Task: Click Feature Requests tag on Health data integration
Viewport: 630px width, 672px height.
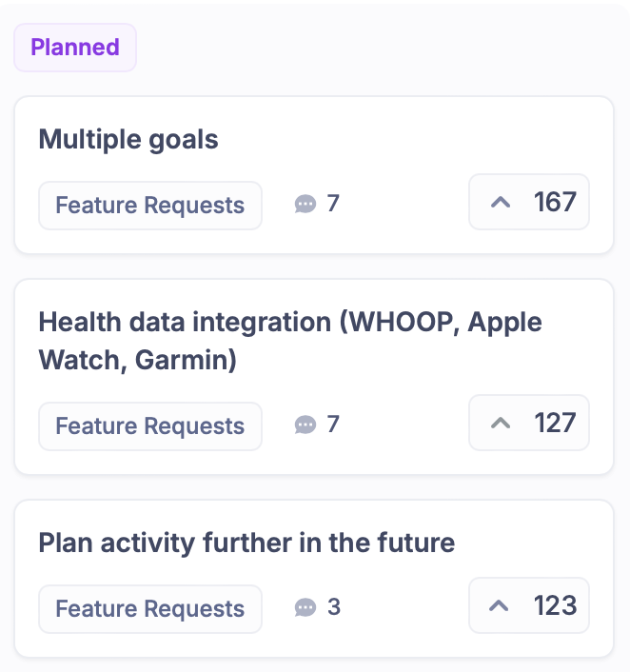Action: click(x=150, y=426)
